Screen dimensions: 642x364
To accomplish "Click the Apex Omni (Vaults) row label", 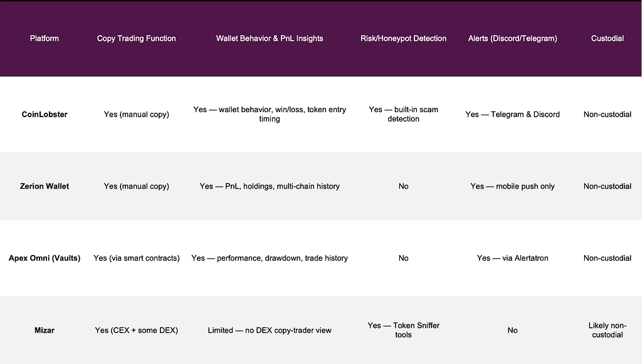I will [x=45, y=258].
